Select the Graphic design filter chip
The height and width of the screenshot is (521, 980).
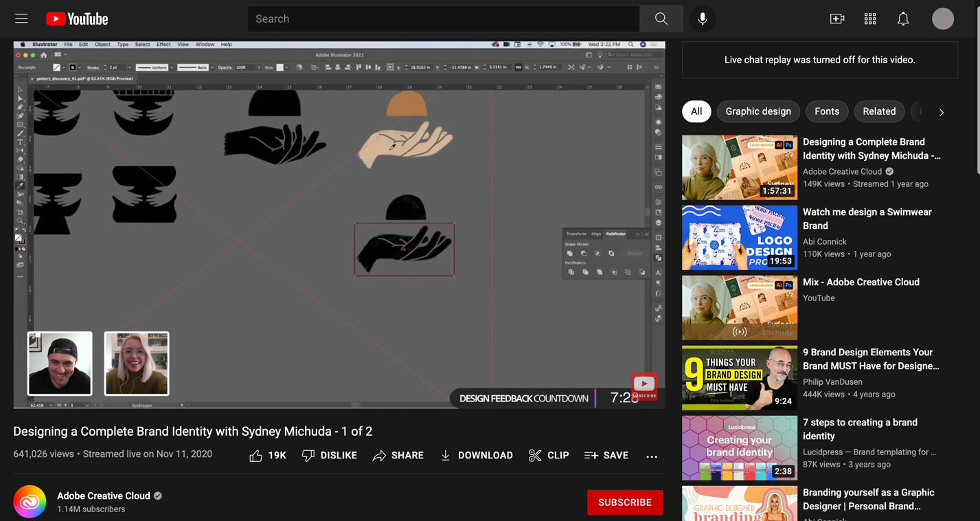coord(758,111)
